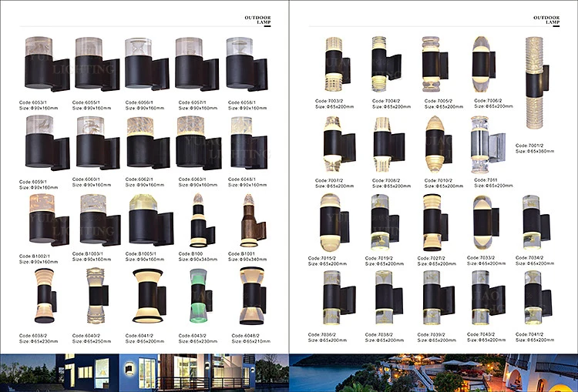Click the lamp pictured for Code 7039/2
578x392 pixels.
tap(439, 298)
